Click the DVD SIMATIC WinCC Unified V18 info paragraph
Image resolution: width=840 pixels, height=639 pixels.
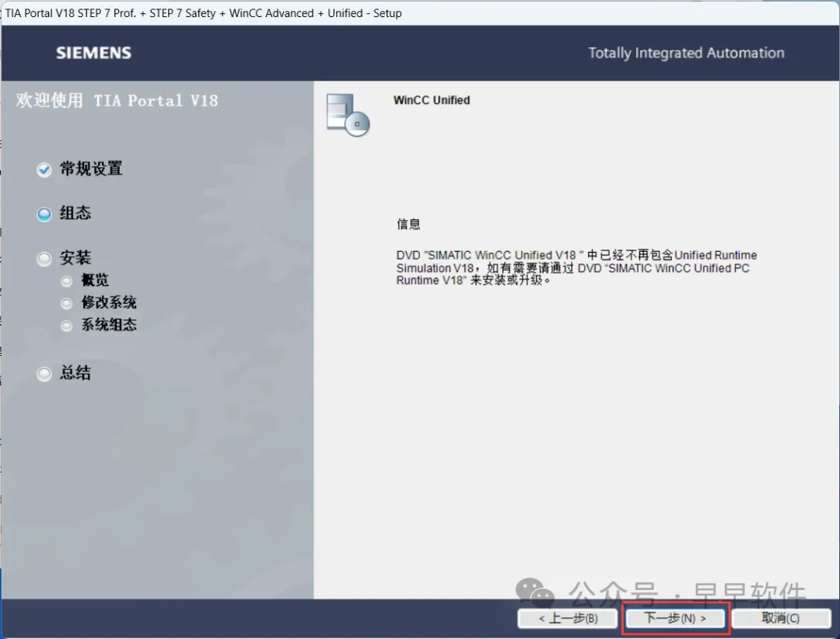point(576,268)
